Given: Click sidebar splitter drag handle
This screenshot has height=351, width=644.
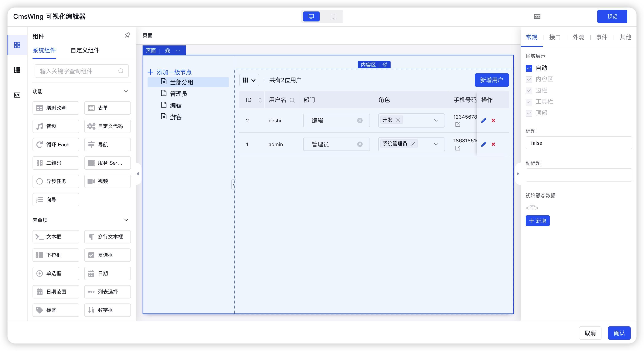Looking at the screenshot, I should coord(233,184).
